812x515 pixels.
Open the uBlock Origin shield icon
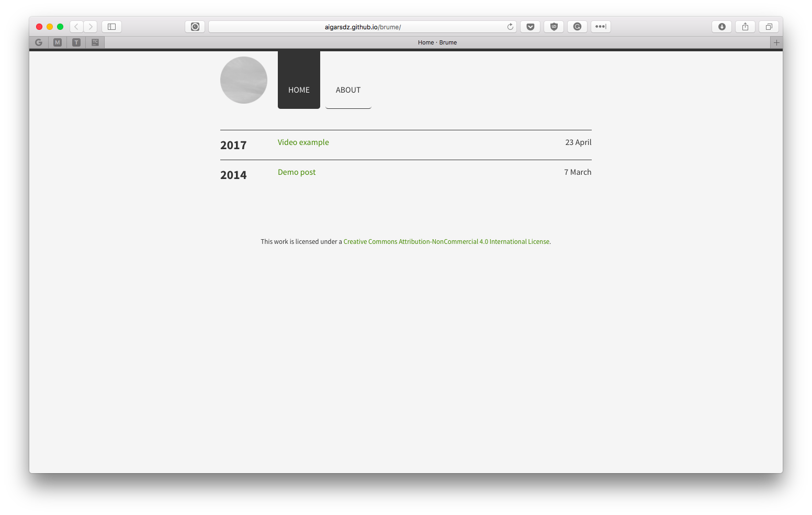point(554,27)
